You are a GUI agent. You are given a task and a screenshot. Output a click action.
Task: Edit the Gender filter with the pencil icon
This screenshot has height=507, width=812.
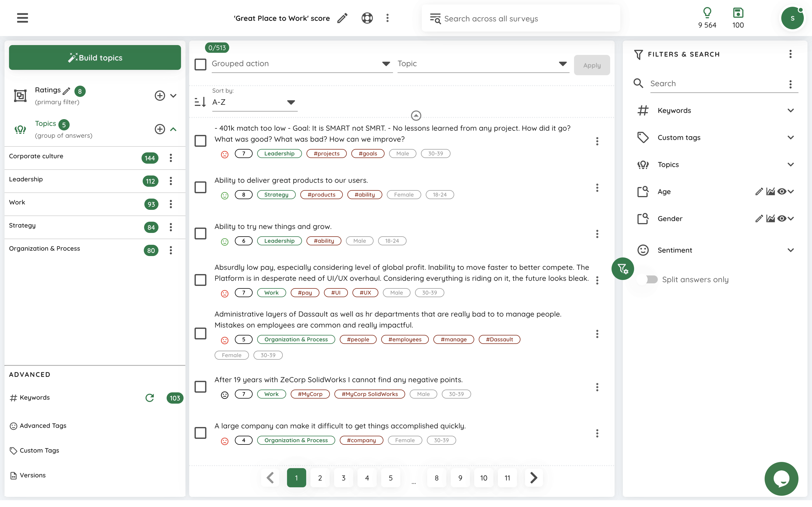coord(759,219)
